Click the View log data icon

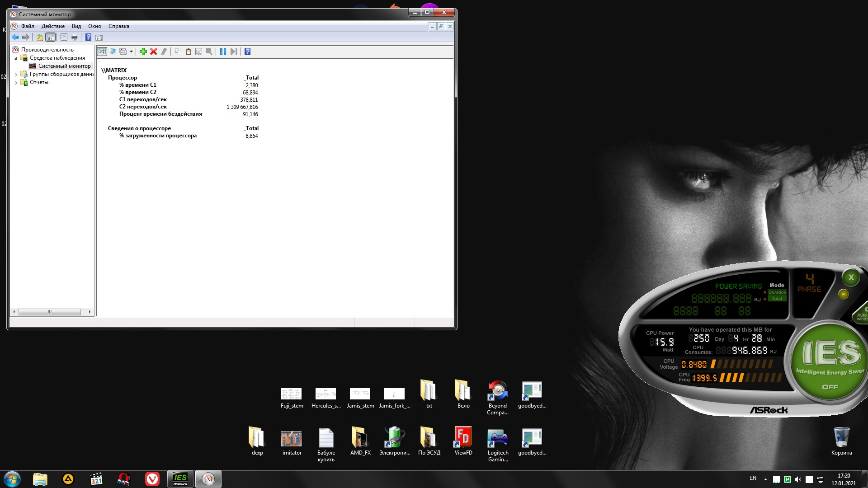(x=113, y=52)
